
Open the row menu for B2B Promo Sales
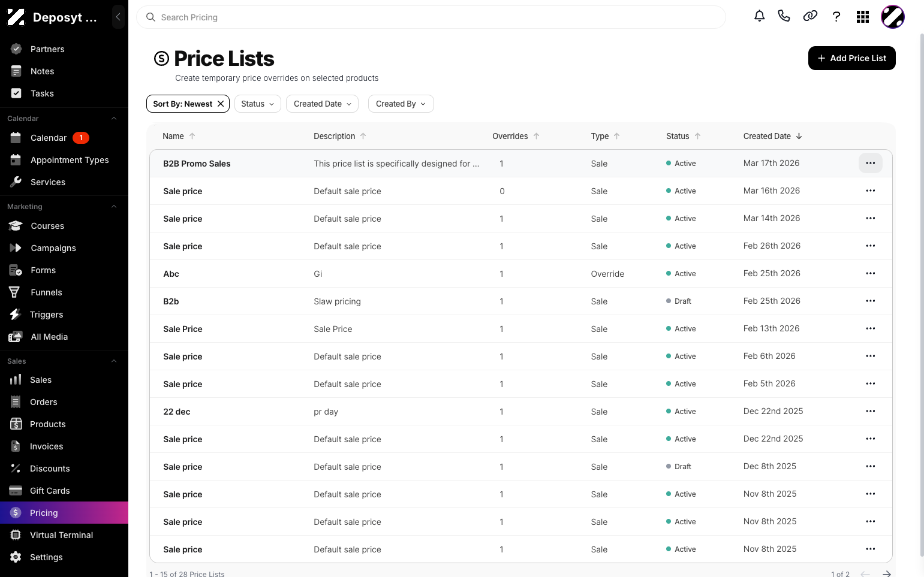871,163
